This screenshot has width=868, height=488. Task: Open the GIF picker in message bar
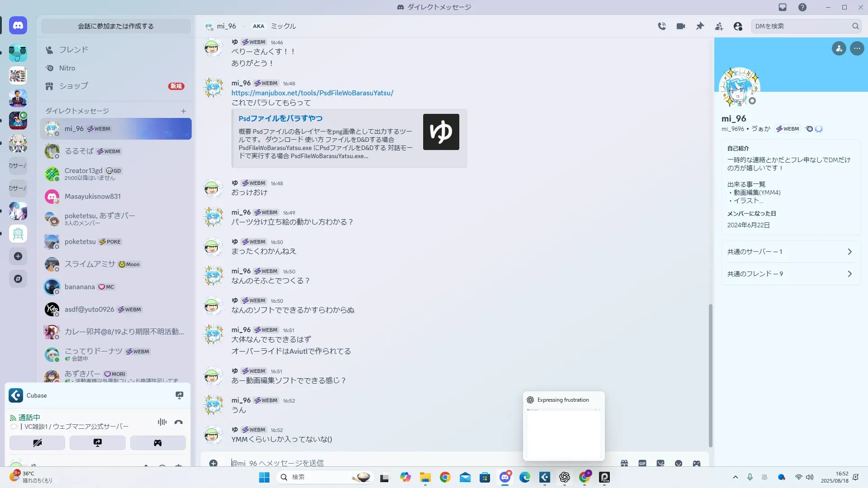[642, 463]
